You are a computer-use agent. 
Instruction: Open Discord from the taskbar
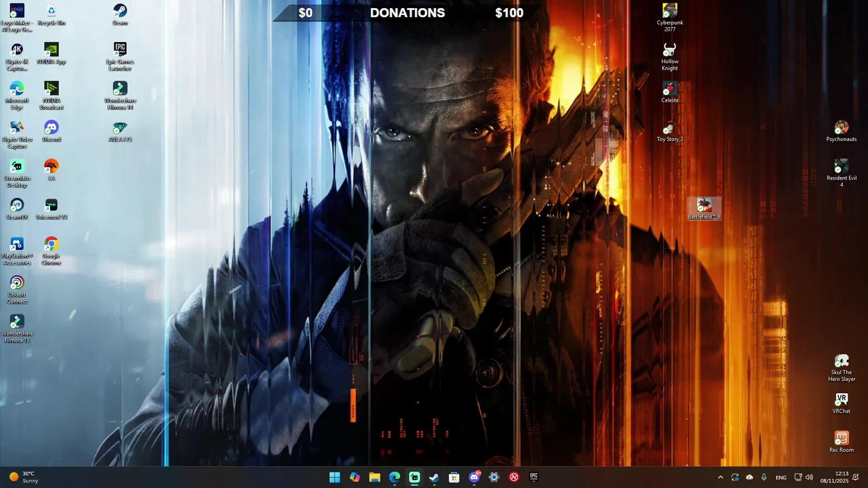pyautogui.click(x=474, y=477)
